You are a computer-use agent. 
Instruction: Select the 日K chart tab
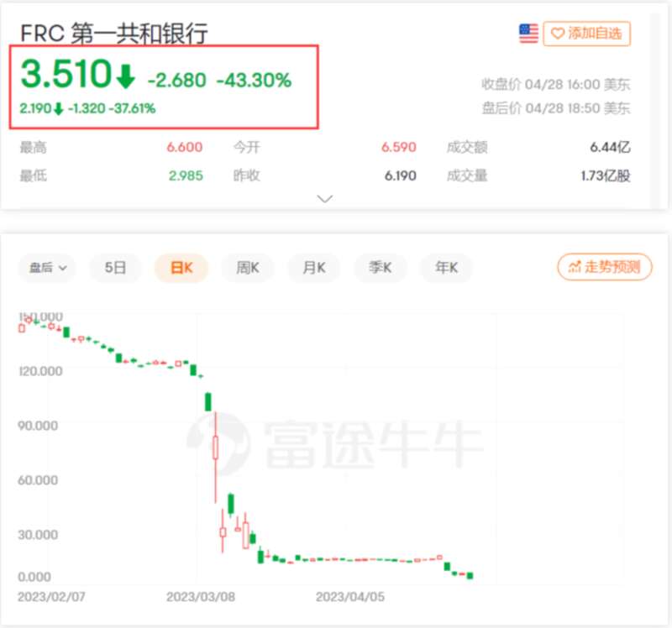coord(181,268)
